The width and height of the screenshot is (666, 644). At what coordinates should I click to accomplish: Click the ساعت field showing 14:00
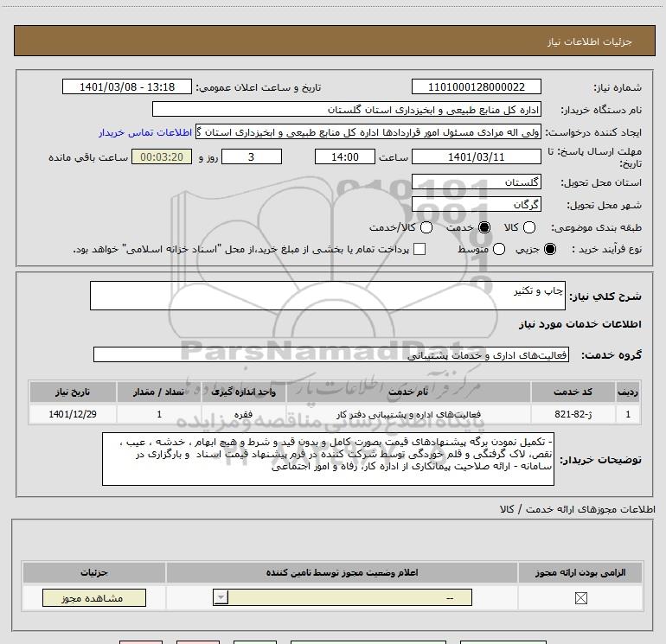coord(345,157)
